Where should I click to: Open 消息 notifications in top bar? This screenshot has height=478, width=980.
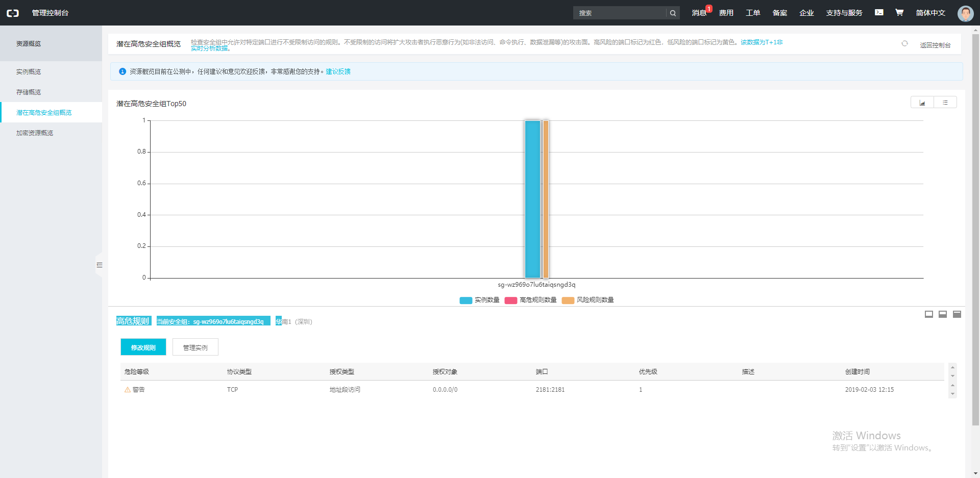click(699, 13)
